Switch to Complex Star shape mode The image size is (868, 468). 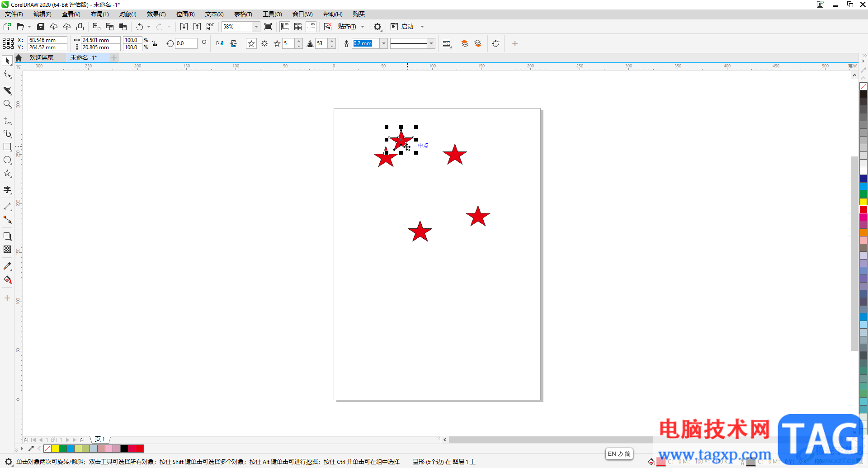coord(264,43)
